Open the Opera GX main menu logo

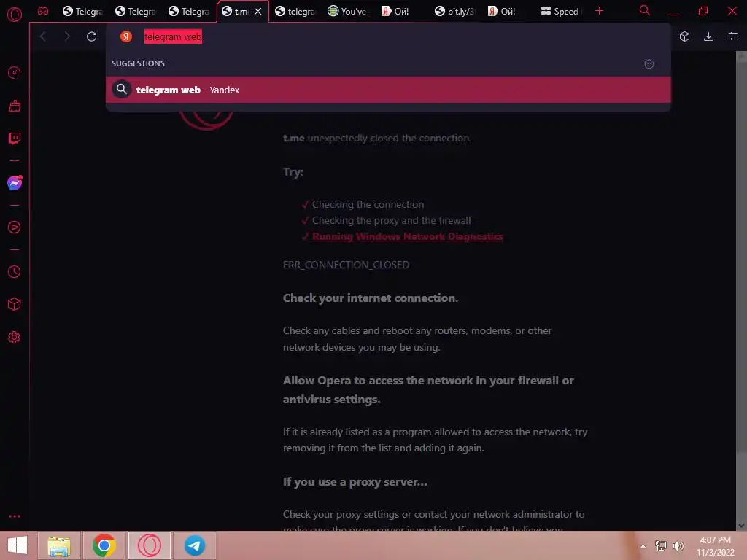tap(15, 15)
